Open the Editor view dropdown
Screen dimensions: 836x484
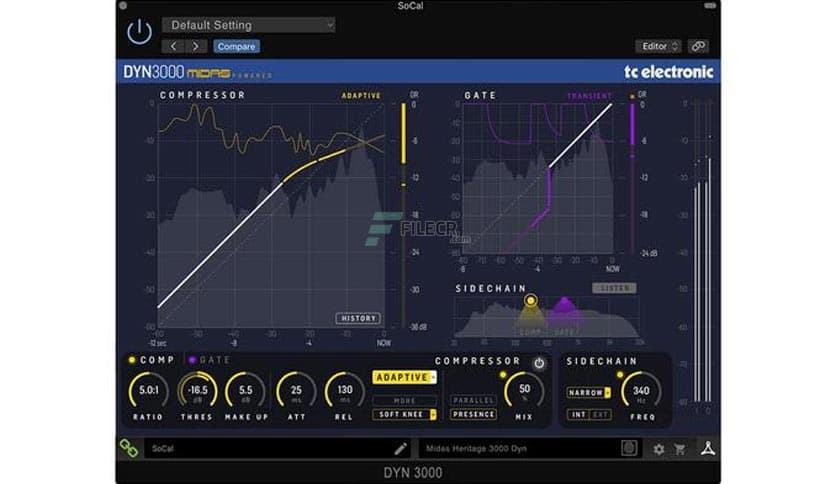click(x=658, y=46)
